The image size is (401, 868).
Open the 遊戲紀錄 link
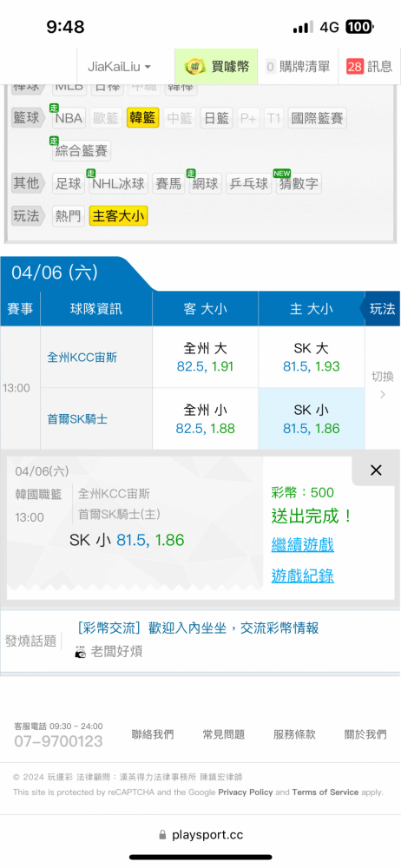[302, 575]
